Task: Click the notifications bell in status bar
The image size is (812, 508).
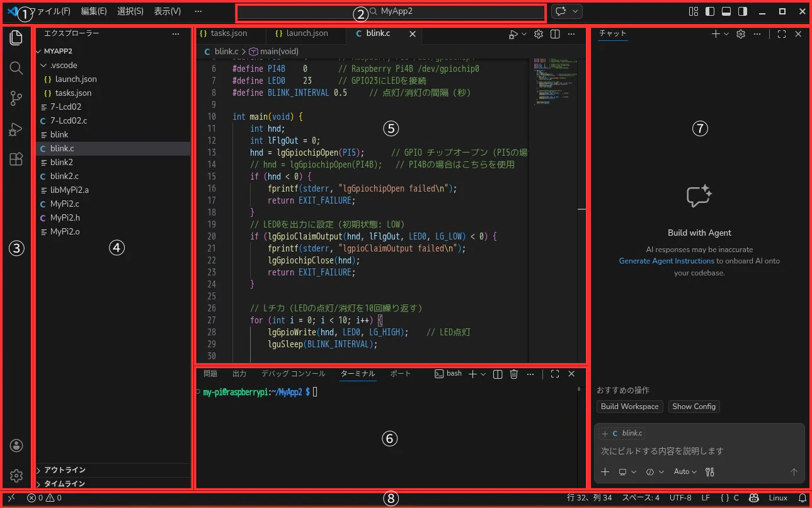Action: tap(803, 497)
